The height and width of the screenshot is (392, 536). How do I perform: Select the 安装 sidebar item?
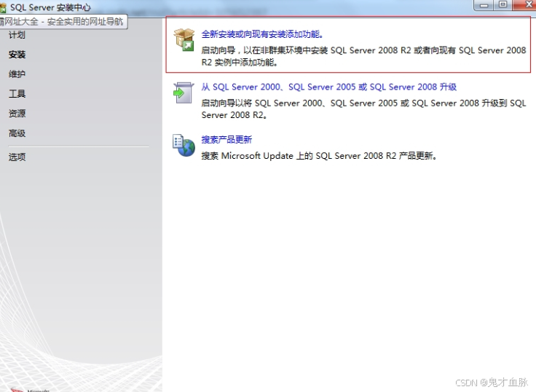point(17,55)
